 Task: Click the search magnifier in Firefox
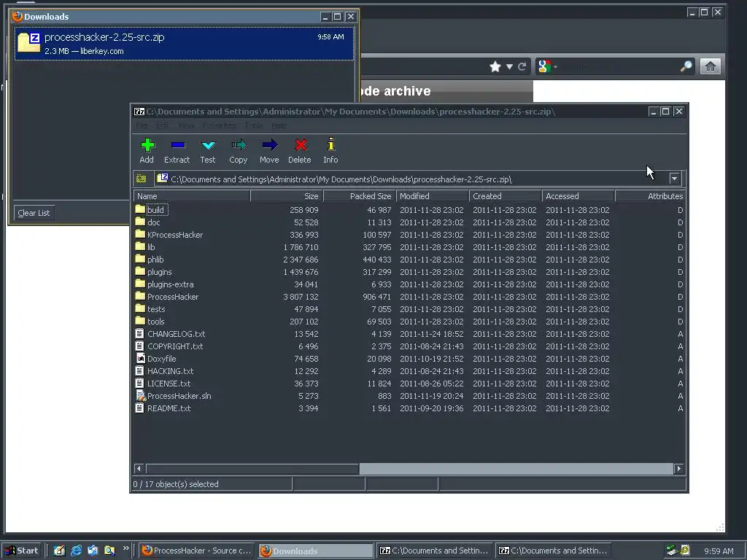686,66
